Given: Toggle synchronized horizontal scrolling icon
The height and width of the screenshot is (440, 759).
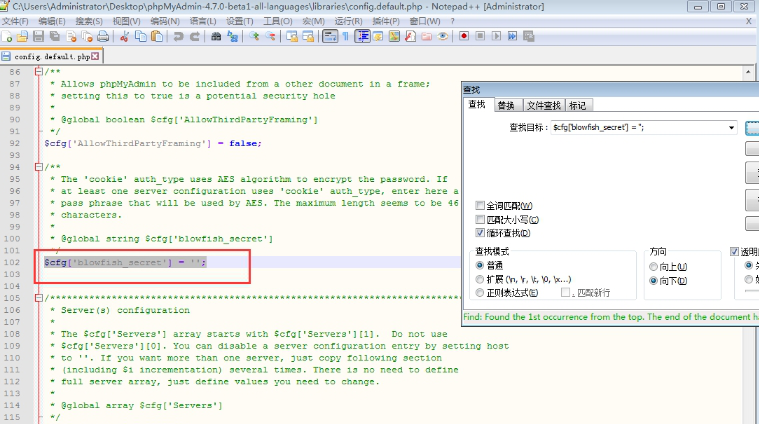Looking at the screenshot, I should coord(308,36).
